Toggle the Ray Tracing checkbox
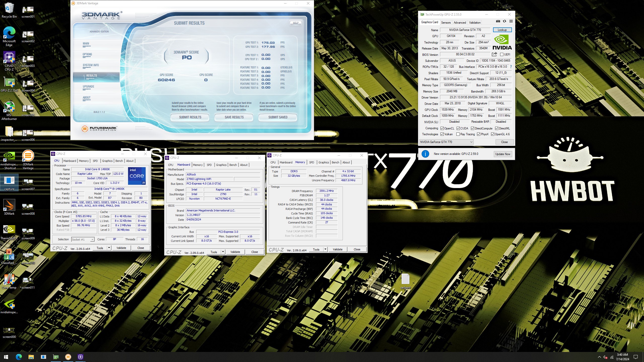The height and width of the screenshot is (362, 644). 458,134
